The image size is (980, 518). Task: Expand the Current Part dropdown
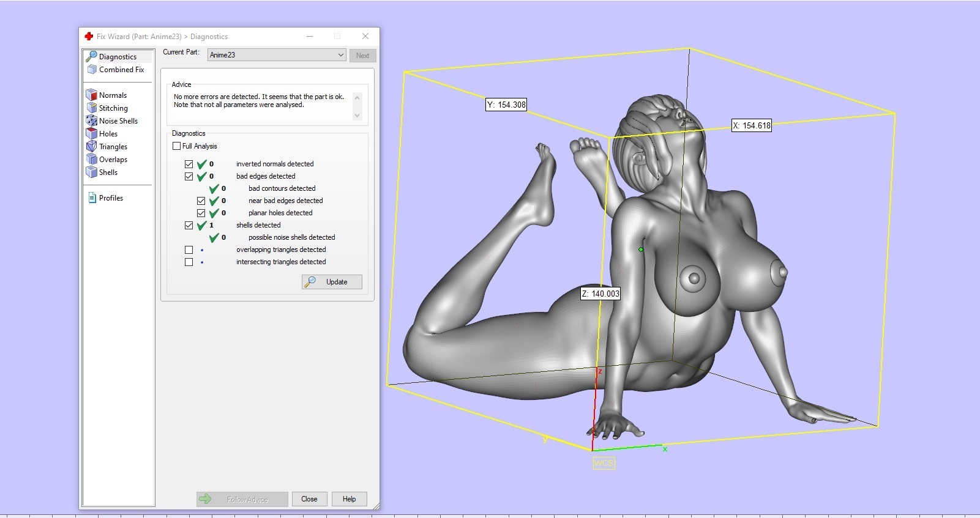coord(340,55)
